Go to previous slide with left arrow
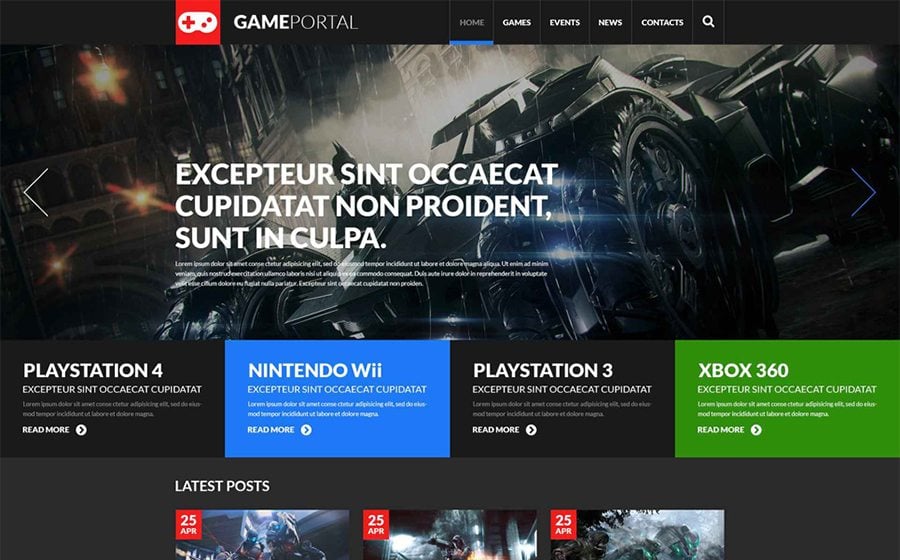Viewport: 900px width, 560px height. [x=36, y=192]
